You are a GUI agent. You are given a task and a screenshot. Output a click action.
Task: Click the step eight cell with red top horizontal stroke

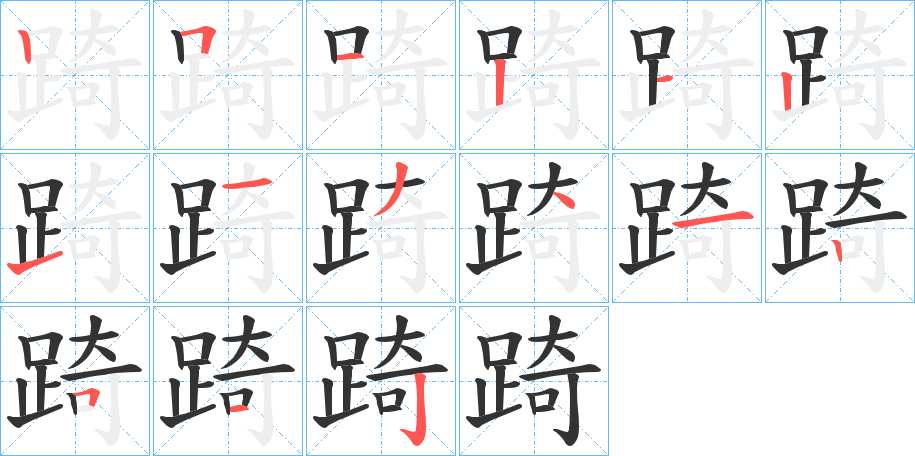[x=228, y=228]
